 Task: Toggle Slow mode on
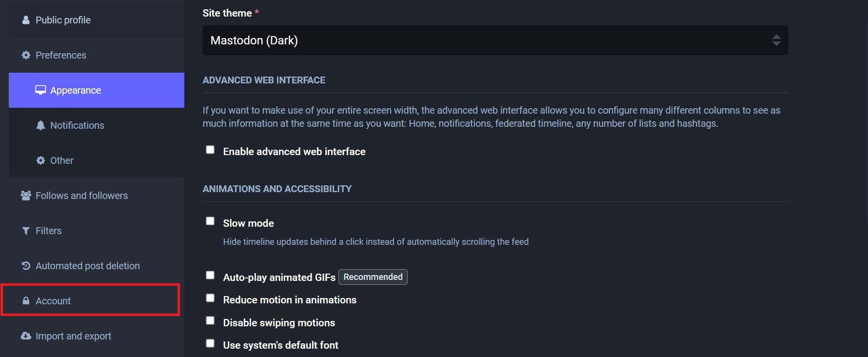210,221
